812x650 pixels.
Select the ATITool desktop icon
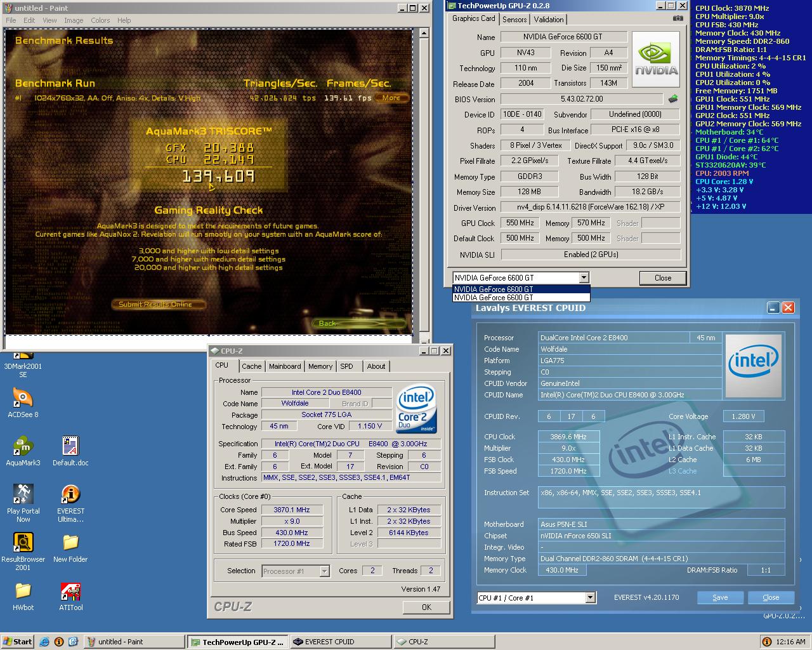point(70,596)
